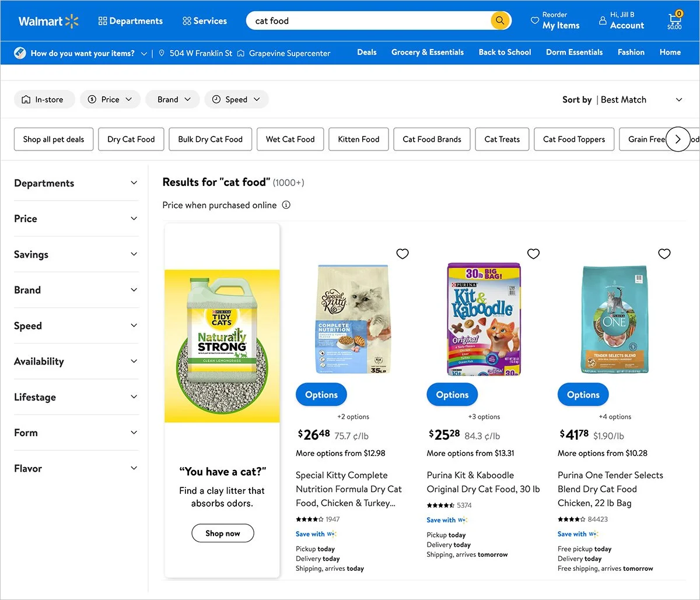
Task: Open Purina One Tender Selects Blend title
Action: coord(610,489)
